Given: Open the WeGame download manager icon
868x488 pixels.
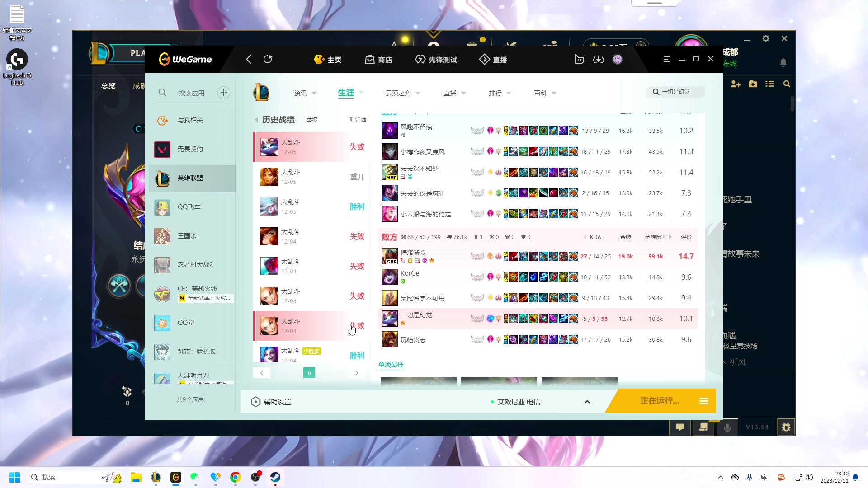Looking at the screenshot, I should (599, 59).
